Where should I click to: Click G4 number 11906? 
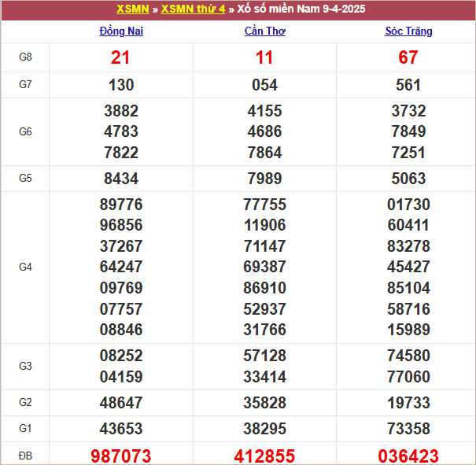264,225
